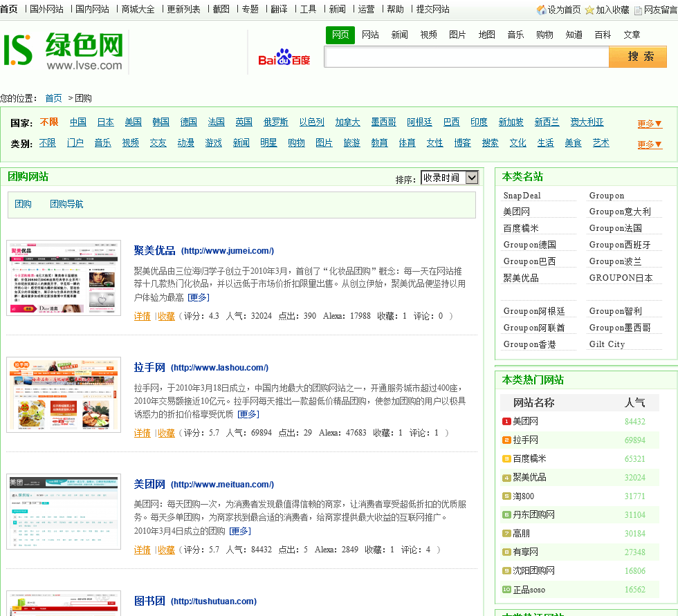
Task: Open Gilt City in 本类名站
Action: (x=607, y=344)
